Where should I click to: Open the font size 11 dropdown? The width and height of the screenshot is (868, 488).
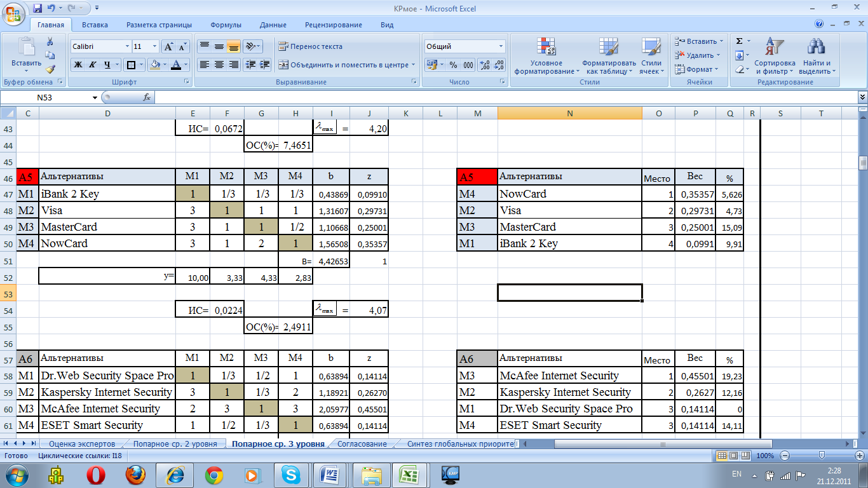(x=154, y=46)
